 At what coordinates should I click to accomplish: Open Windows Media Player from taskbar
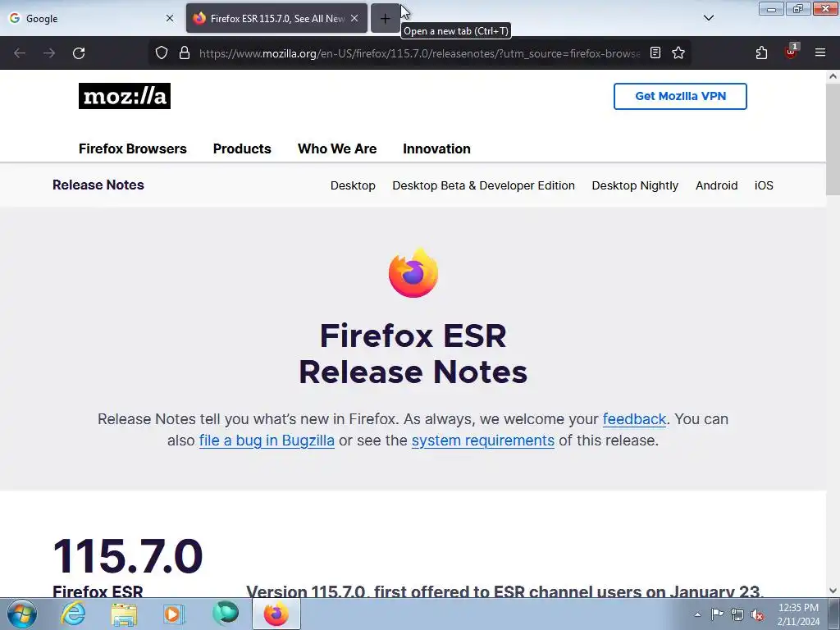(x=173, y=614)
